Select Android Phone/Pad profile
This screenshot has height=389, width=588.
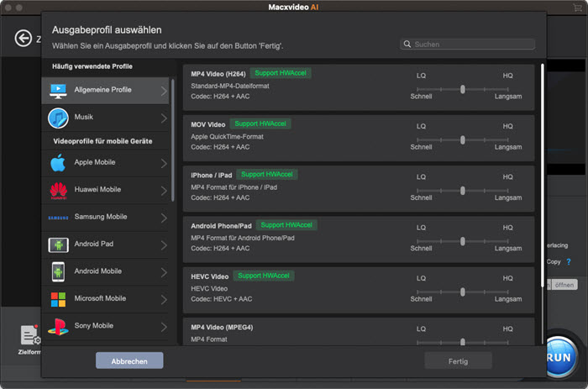[x=359, y=239]
